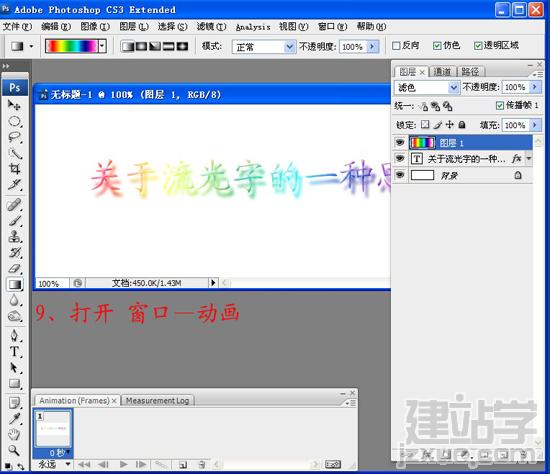Toggle the 透明区域 (Transparency) checkbox

pos(478,46)
